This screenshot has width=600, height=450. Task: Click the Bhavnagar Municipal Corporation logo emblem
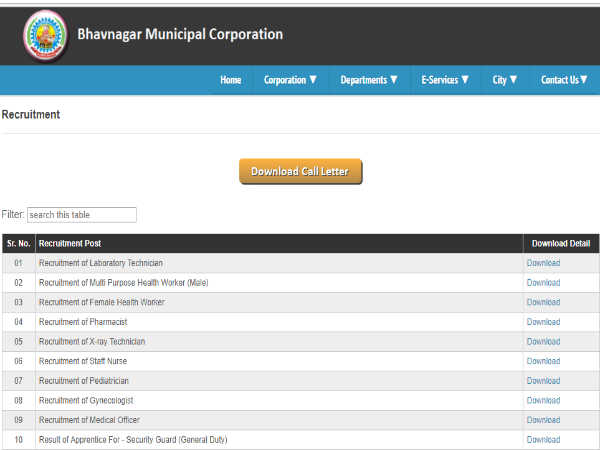pos(45,35)
